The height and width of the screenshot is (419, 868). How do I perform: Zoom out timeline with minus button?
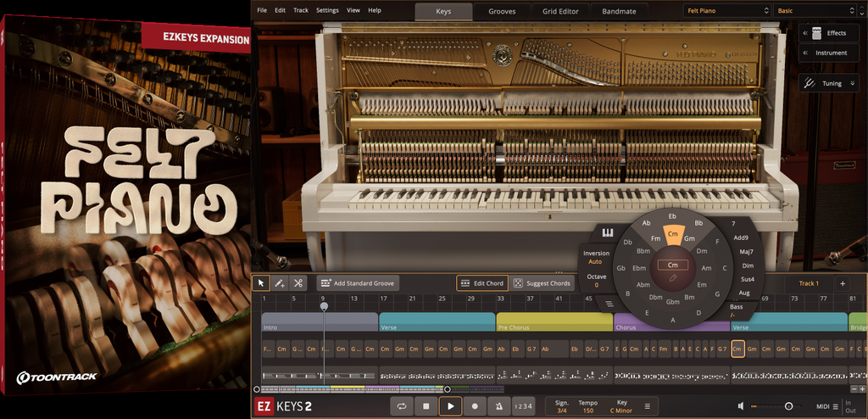click(x=855, y=389)
